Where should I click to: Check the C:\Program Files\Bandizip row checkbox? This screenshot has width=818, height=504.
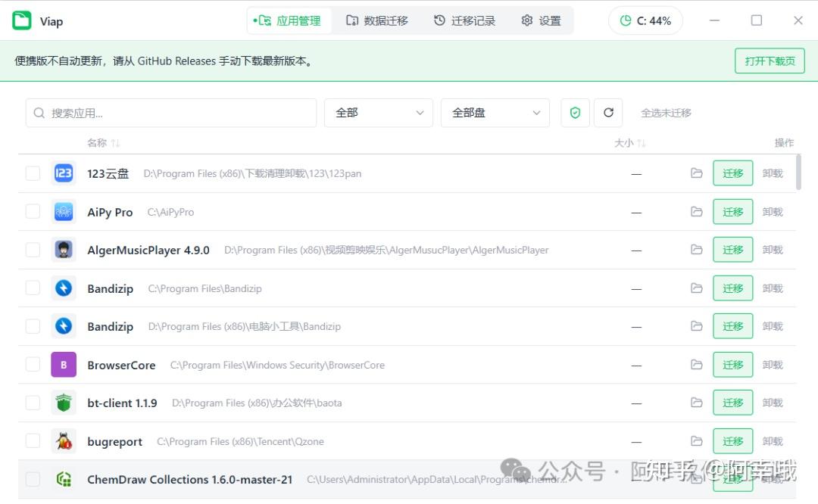click(33, 288)
